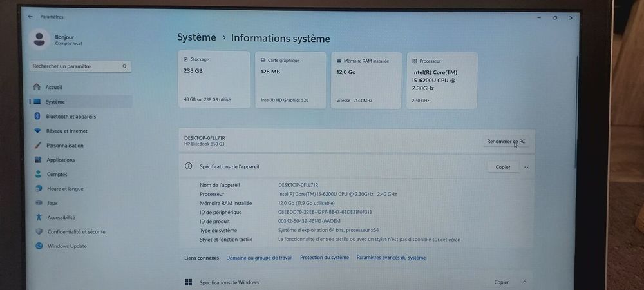Click the Bonjour Compte local profile

[56, 40]
